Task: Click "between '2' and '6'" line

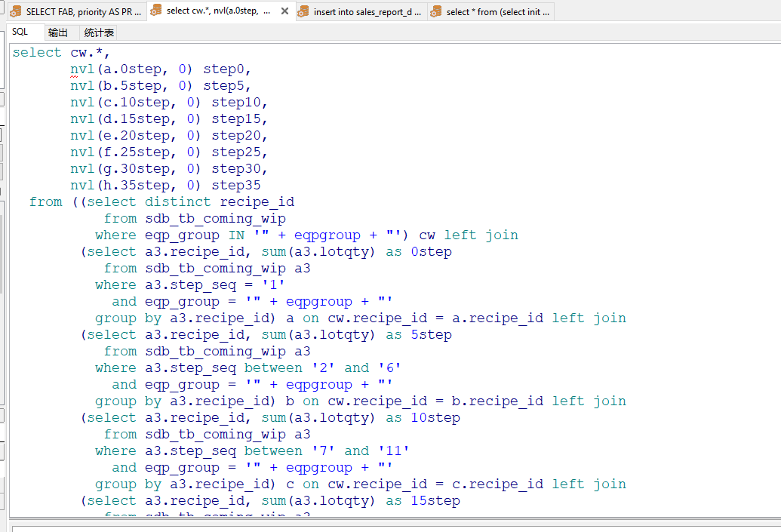Action: click(248, 367)
